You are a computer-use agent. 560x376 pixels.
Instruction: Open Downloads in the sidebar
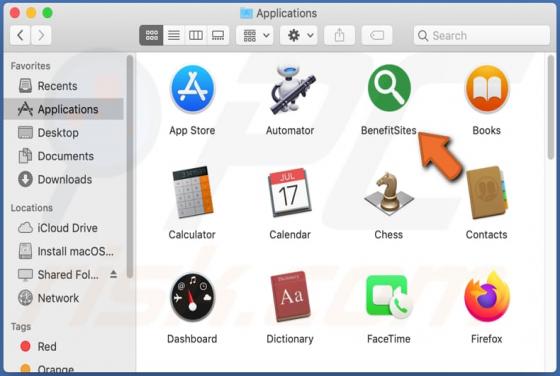(x=64, y=179)
